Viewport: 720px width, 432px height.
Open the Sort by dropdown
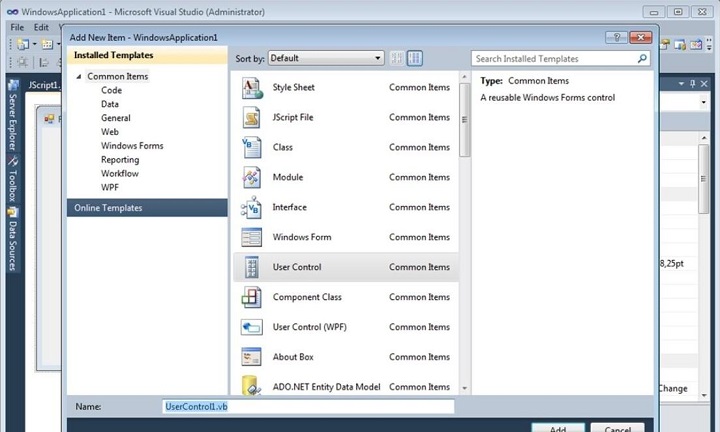(326, 58)
